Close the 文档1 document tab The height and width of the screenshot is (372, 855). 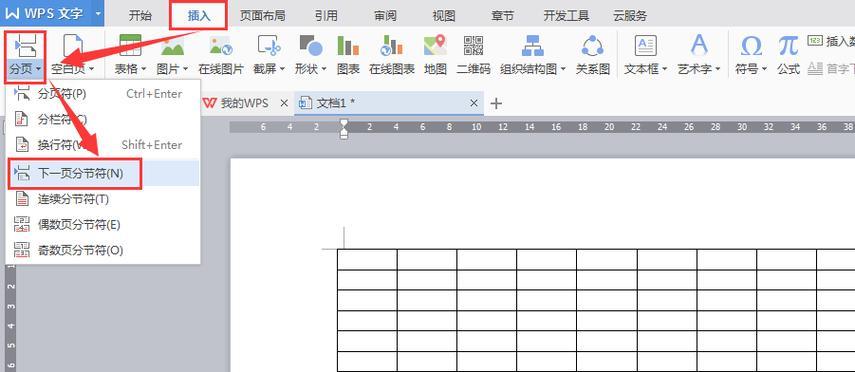point(474,103)
